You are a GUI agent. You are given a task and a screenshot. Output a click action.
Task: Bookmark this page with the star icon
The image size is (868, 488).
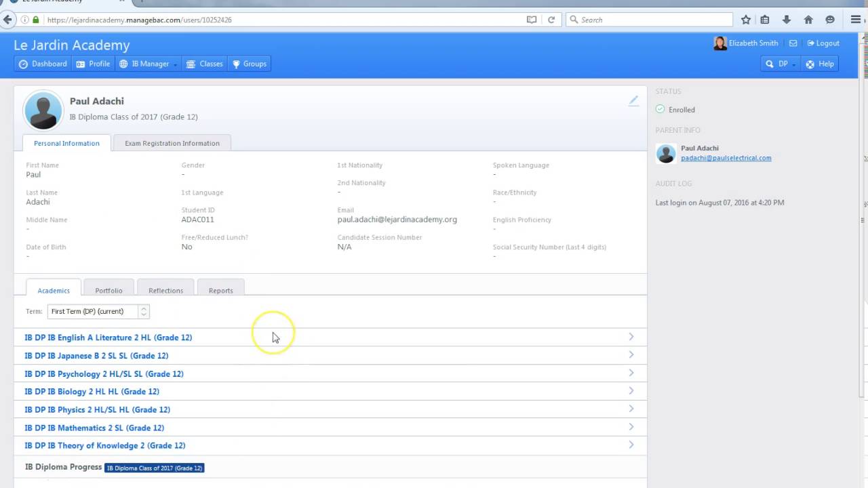[746, 20]
